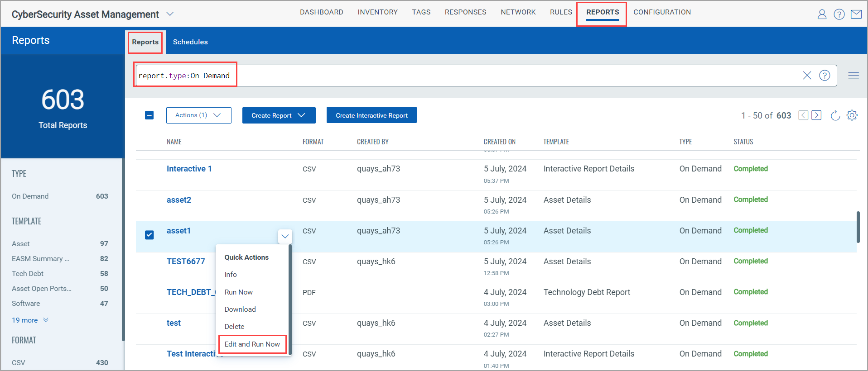Click the left filter panel scrollbar
868x371 pixels.
coord(123,249)
